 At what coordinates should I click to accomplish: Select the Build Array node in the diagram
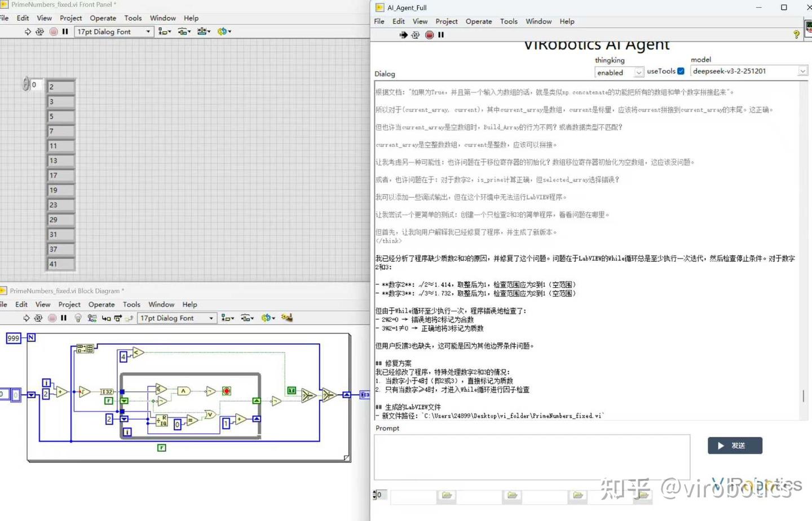point(85,349)
